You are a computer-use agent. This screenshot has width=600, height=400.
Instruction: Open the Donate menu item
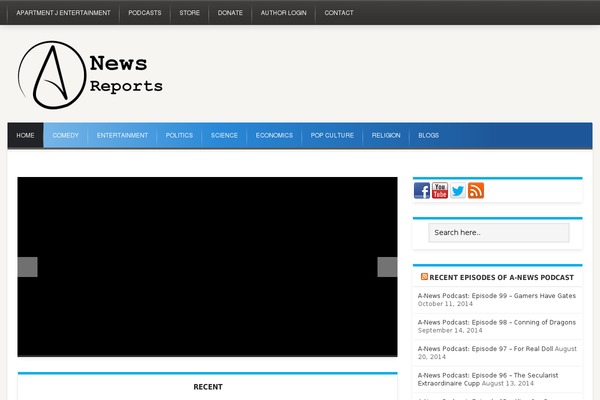230,13
